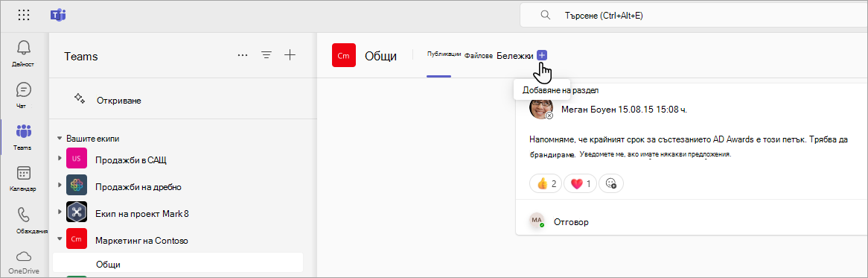868x278 pixels.
Task: Click the Екип на проект Mark 8 avatar
Action: pyautogui.click(x=77, y=212)
